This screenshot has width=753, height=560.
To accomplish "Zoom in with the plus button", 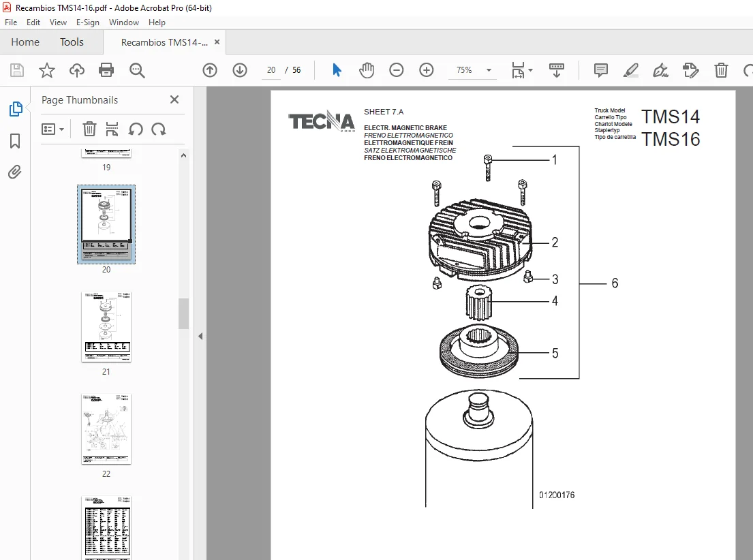I will pyautogui.click(x=427, y=70).
